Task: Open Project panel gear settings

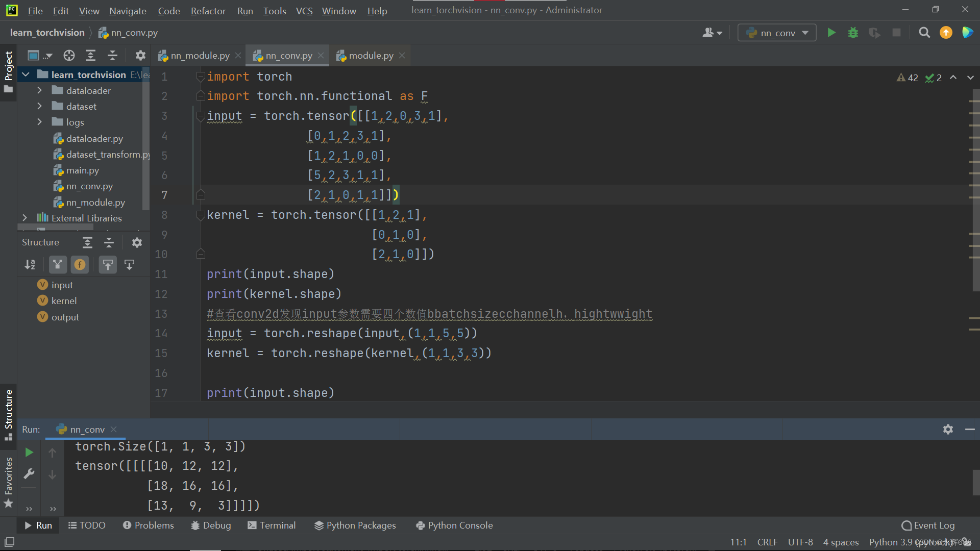Action: pyautogui.click(x=140, y=56)
